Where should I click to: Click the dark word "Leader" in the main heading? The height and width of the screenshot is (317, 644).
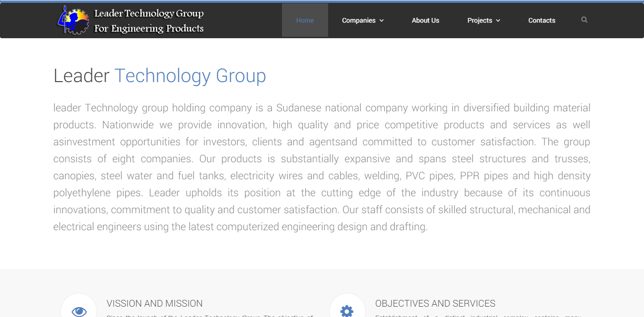point(82,76)
